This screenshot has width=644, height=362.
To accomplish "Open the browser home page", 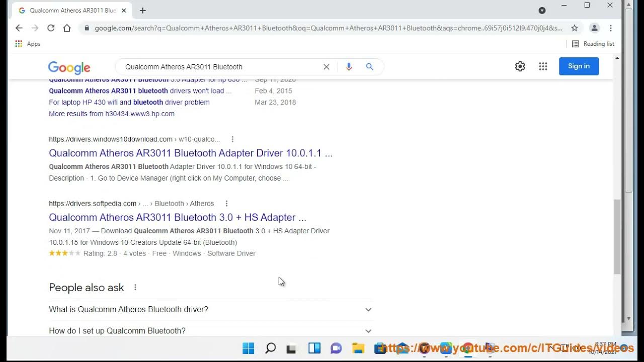I will click(x=67, y=28).
